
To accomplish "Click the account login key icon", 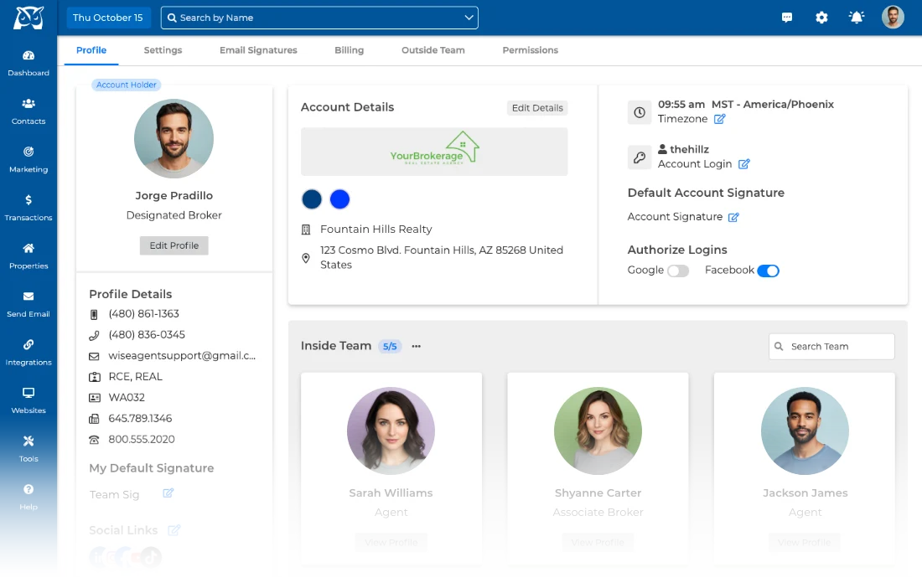I will 640,157.
